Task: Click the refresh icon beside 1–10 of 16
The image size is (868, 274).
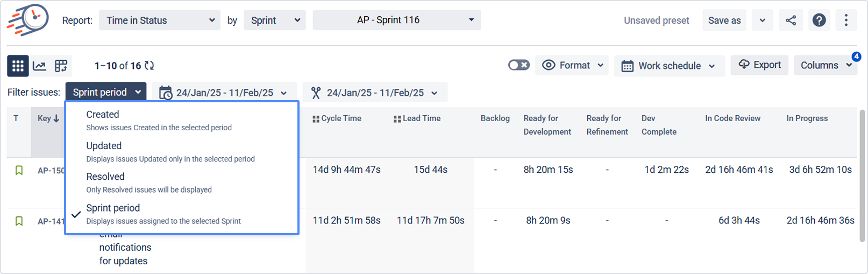Action: (x=150, y=66)
